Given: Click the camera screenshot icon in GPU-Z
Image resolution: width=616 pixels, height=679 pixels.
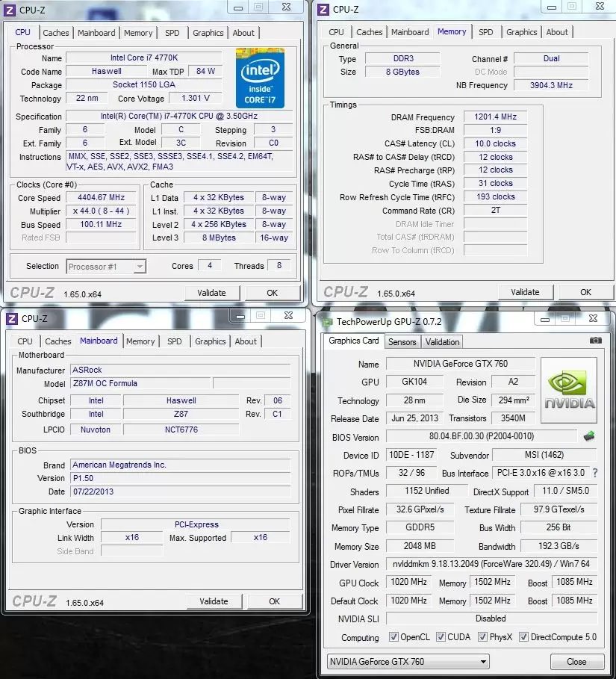Looking at the screenshot, I should click(x=595, y=341).
